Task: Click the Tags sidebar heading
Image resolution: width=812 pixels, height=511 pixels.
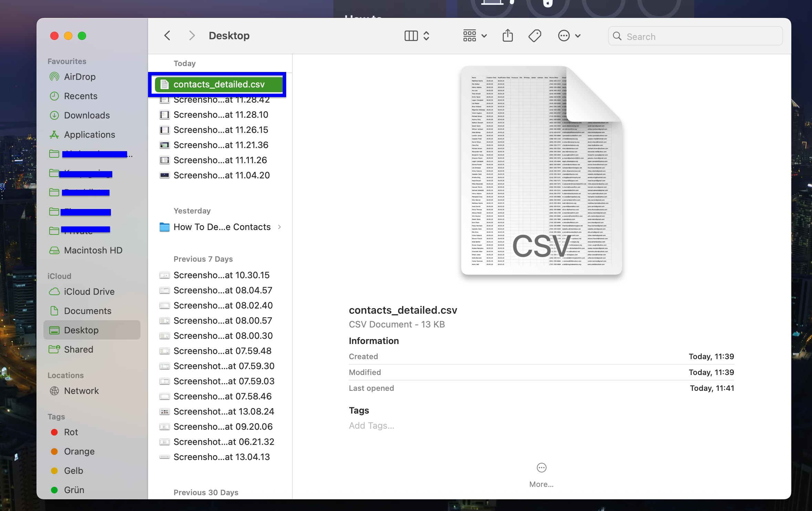Action: pos(56,417)
